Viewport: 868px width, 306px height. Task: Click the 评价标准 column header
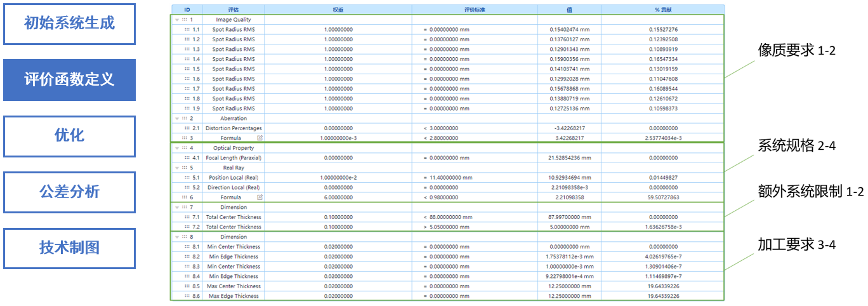pos(474,10)
